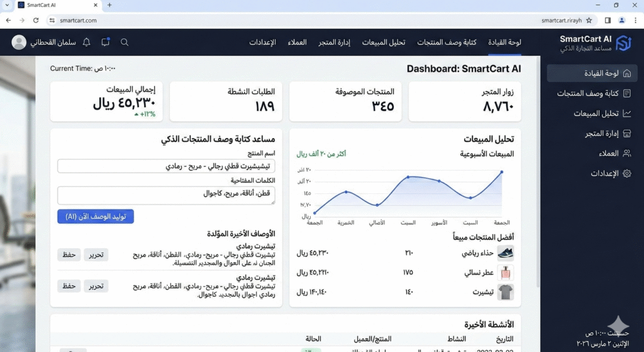Click the last data point on weekly sales chart
Image resolution: width=644 pixels, height=352 pixels.
(x=501, y=172)
